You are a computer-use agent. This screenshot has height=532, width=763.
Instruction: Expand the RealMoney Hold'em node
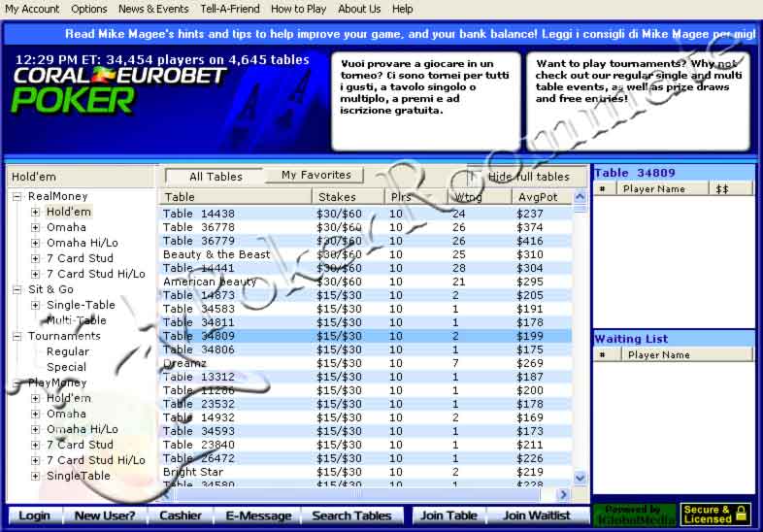coord(35,212)
